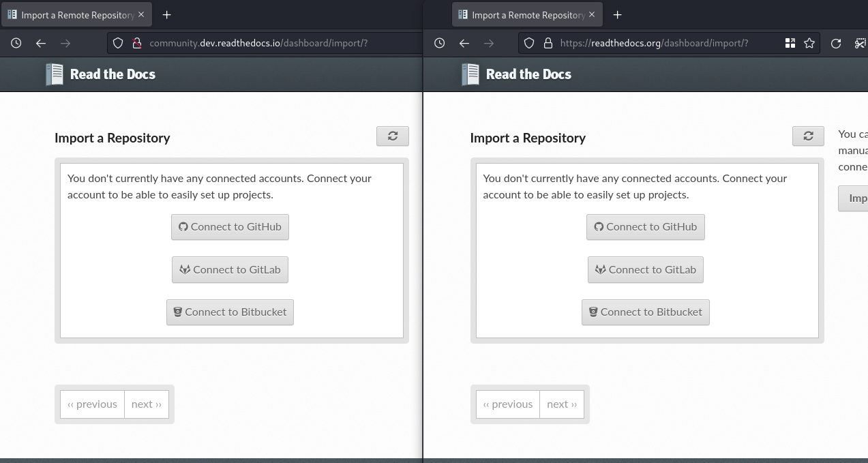Go back in right browser window
868x463 pixels.
coord(464,43)
